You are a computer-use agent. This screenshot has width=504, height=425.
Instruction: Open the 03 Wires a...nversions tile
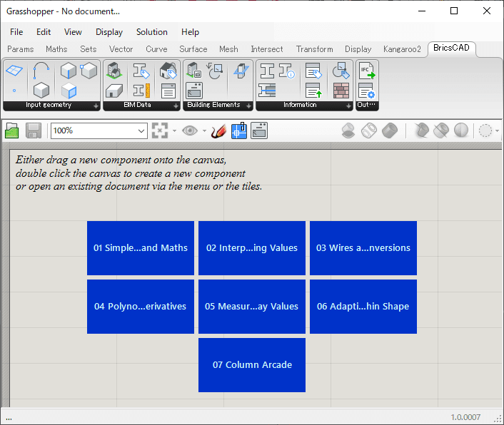pyautogui.click(x=363, y=248)
